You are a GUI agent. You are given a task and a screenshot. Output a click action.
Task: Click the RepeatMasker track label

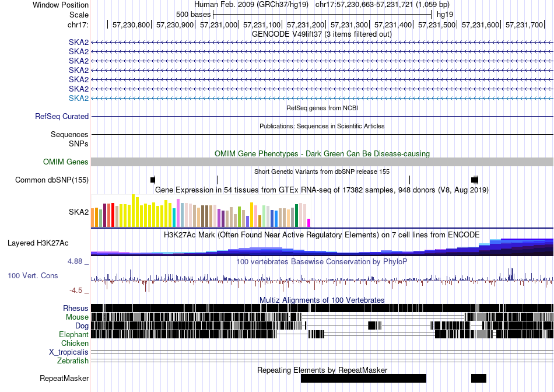(x=64, y=378)
